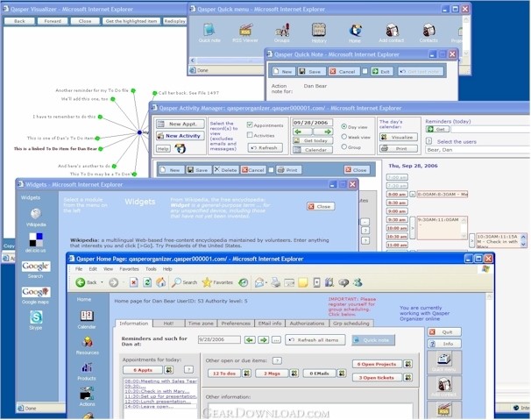Click 8:00 am time slot in day calendar
The height and width of the screenshot is (420, 531).
click(x=397, y=195)
